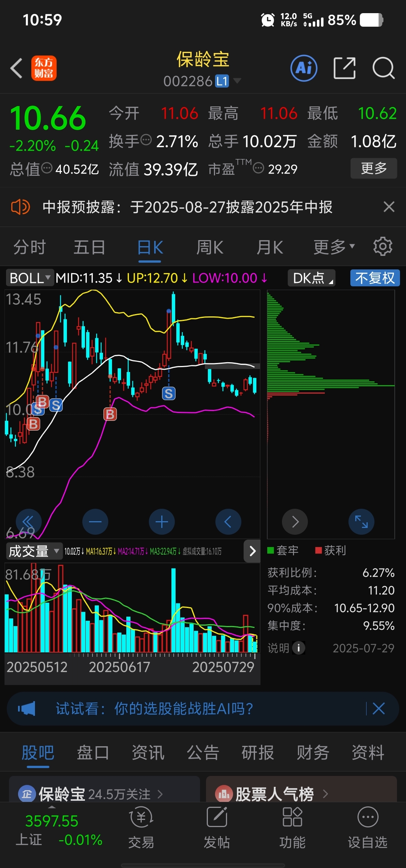The image size is (406, 868).
Task: Open the 东方财富 logo icon
Action: (x=44, y=68)
